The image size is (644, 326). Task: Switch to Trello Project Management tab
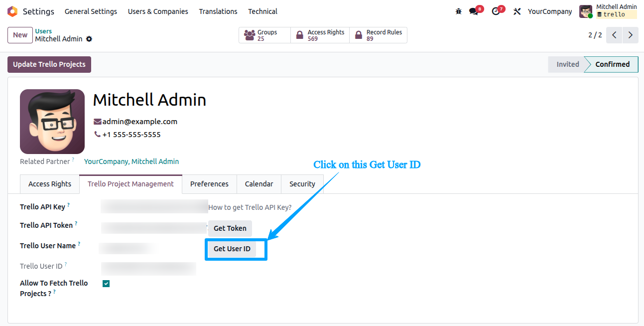(x=130, y=184)
